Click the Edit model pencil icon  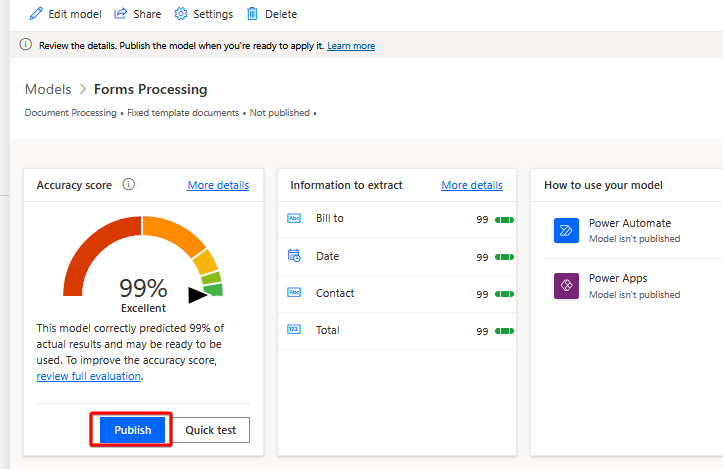coord(36,14)
